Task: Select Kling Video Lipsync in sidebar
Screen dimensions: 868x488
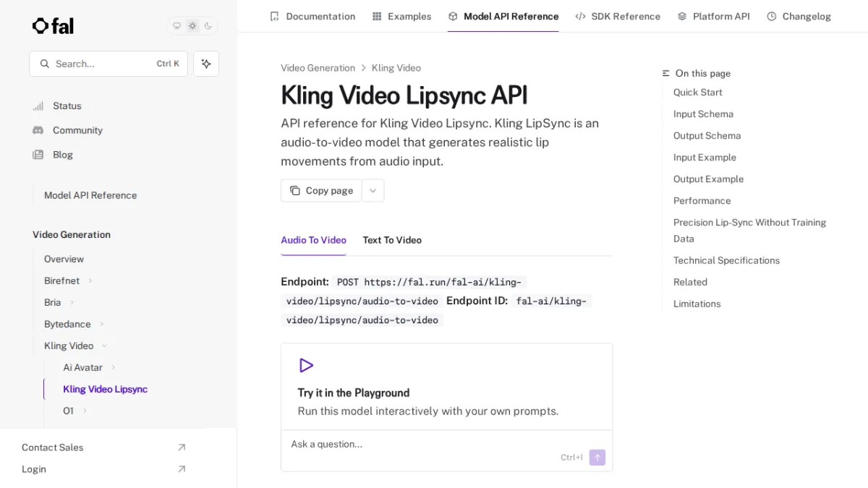Action: tap(105, 389)
